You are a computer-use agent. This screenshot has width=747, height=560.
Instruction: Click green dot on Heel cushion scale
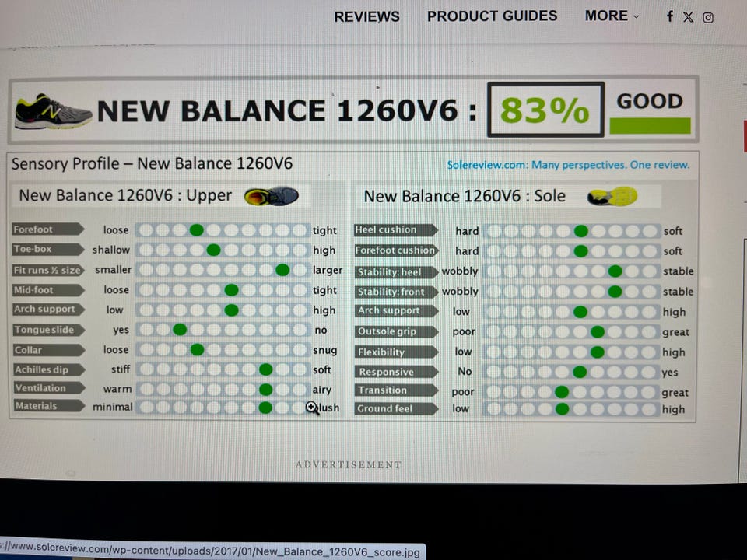pyautogui.click(x=580, y=232)
